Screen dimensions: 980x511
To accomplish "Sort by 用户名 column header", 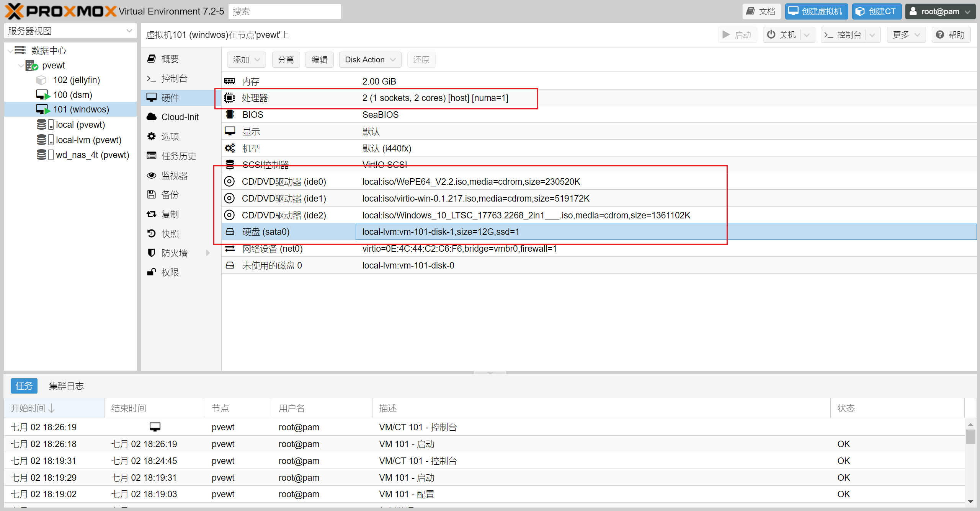I will [x=322, y=408].
